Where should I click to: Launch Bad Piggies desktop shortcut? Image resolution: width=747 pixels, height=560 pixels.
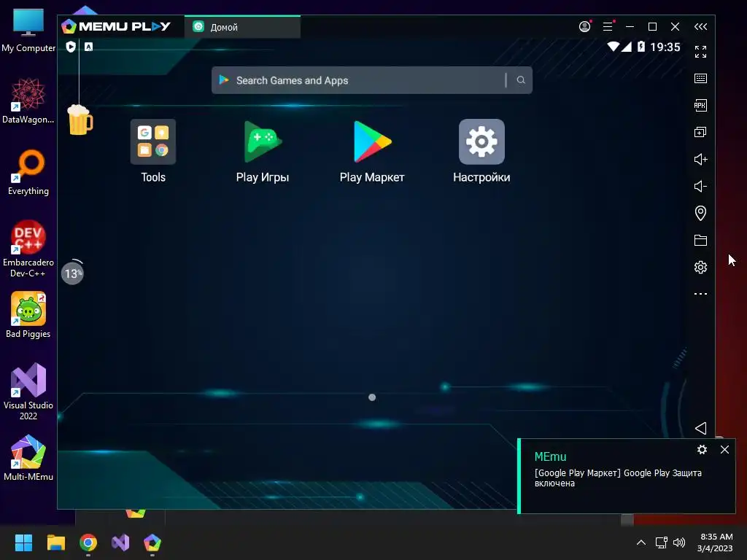click(28, 315)
